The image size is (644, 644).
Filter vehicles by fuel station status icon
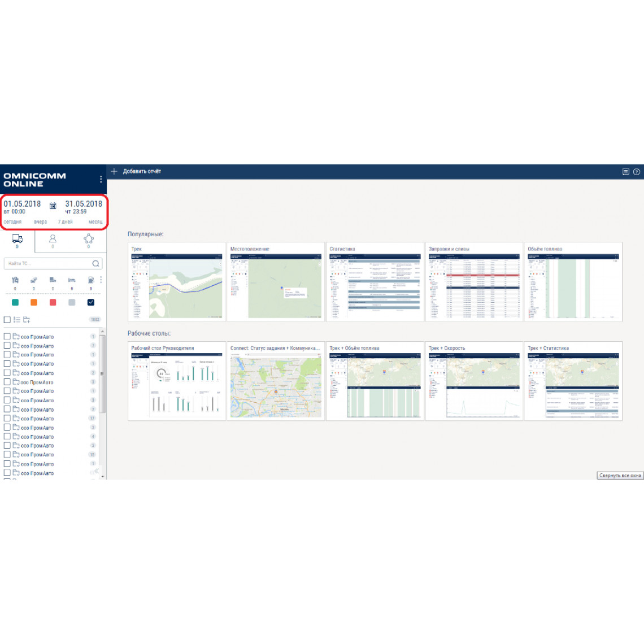[x=90, y=280]
